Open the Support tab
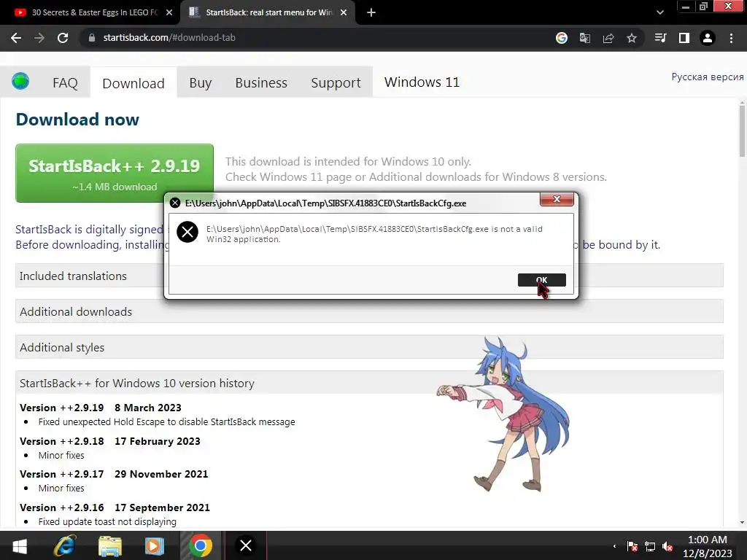The height and width of the screenshot is (560, 747). coord(336,83)
